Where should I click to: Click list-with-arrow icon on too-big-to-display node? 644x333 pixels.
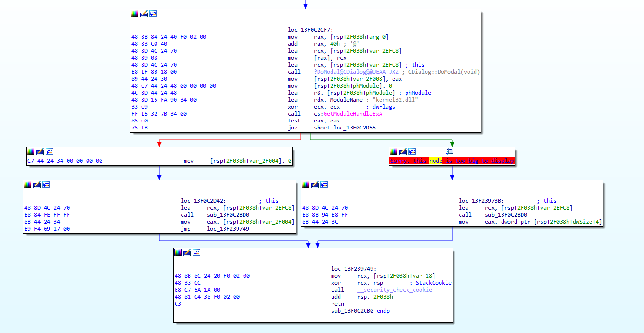pos(449,151)
